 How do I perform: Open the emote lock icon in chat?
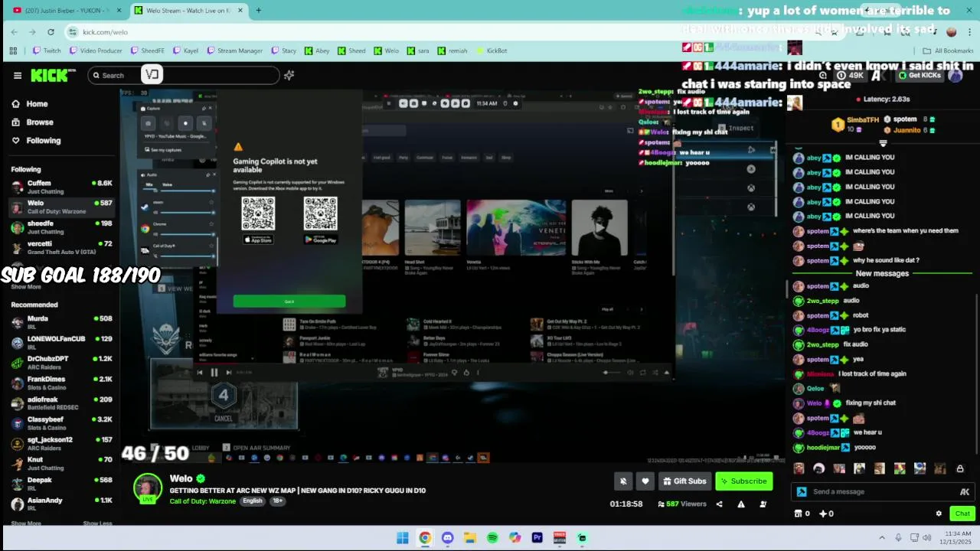[959, 469]
